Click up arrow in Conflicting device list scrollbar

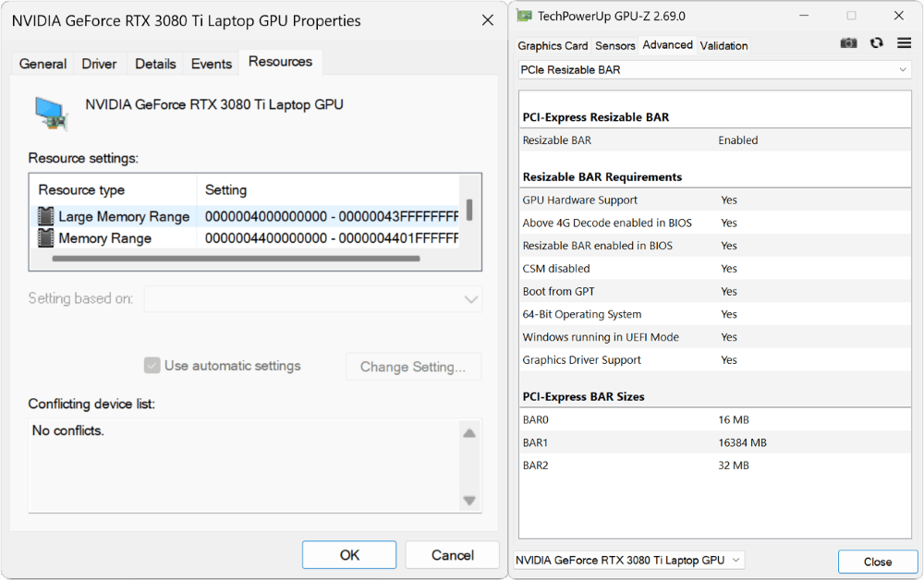[469, 433]
